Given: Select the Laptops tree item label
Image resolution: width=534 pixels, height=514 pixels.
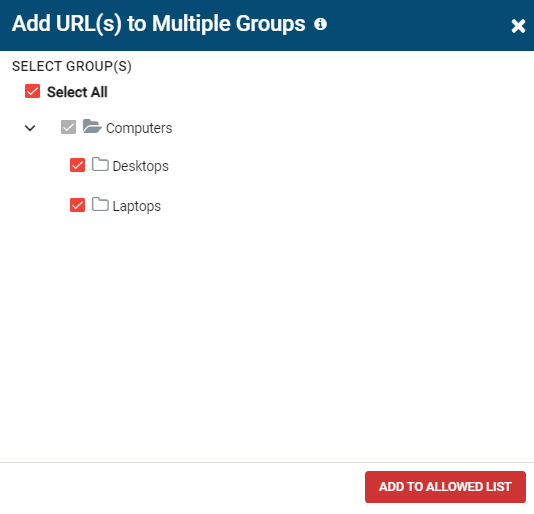Looking at the screenshot, I should (137, 206).
